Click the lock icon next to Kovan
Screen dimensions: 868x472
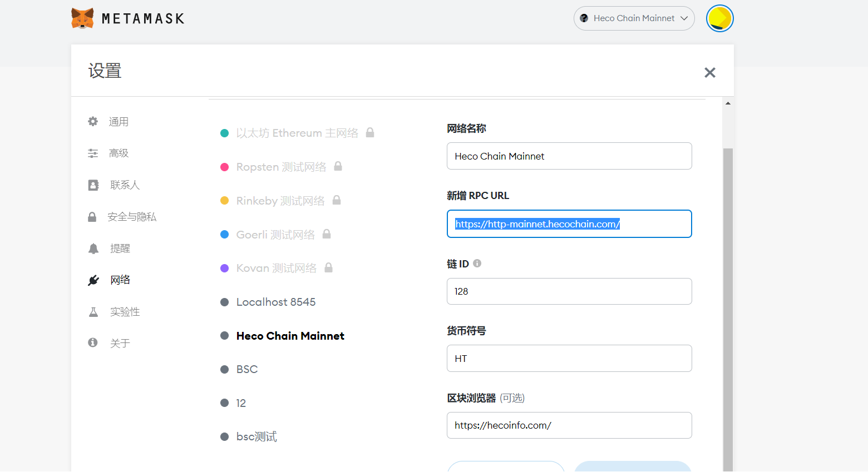click(329, 267)
